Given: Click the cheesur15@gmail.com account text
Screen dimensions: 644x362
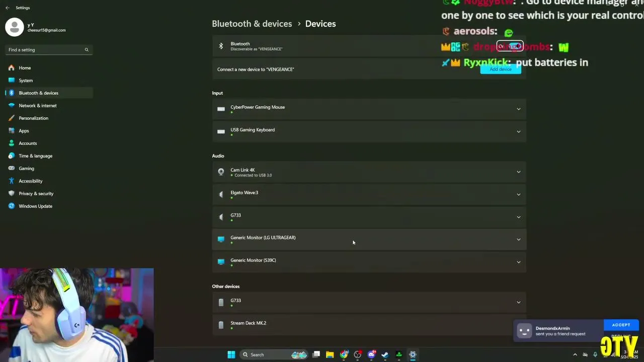Looking at the screenshot, I should (46, 30).
